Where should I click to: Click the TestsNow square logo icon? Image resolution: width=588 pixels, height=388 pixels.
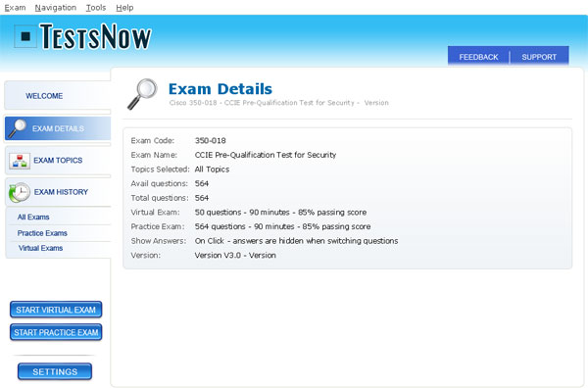(x=25, y=36)
